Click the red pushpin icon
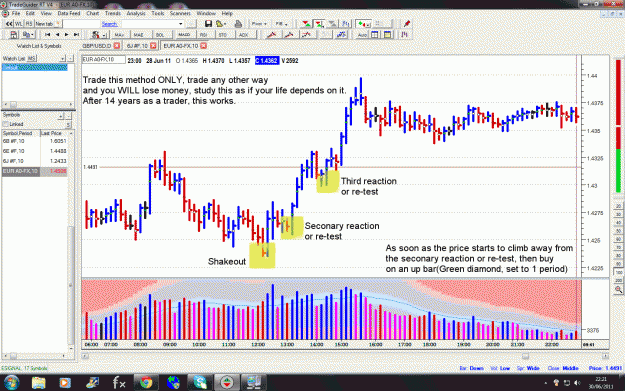 point(407,24)
